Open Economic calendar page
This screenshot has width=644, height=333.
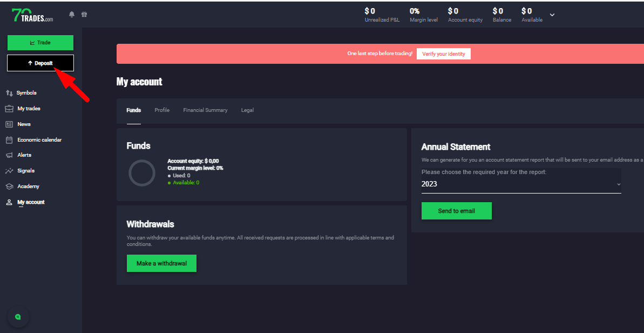[x=39, y=140]
